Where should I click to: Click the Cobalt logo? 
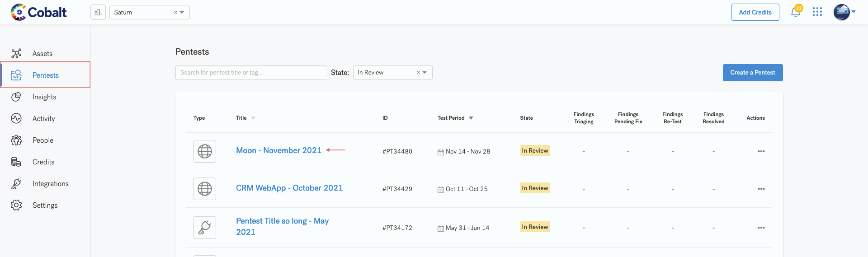point(39,12)
